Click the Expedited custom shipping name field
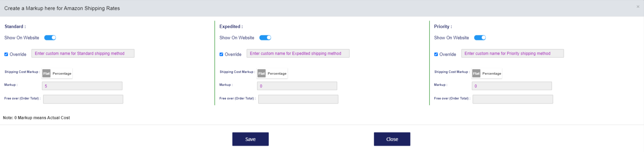Screen dimensions: 644x152 pyautogui.click(x=298, y=53)
